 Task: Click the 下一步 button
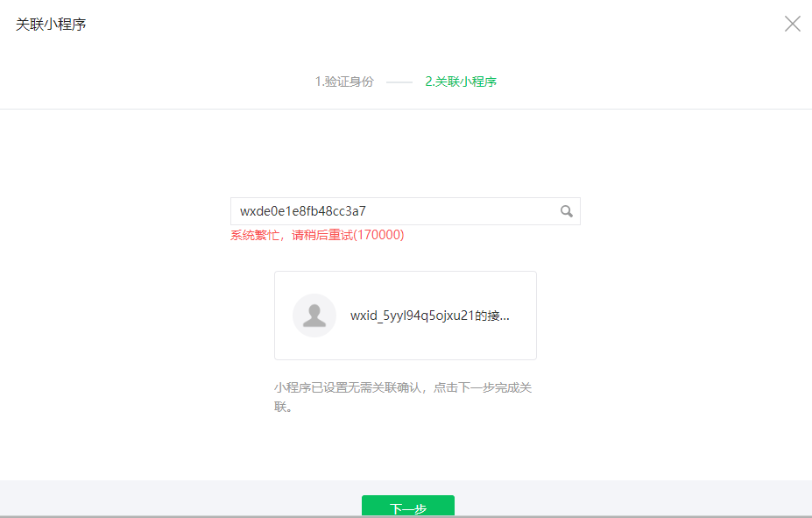(x=408, y=507)
